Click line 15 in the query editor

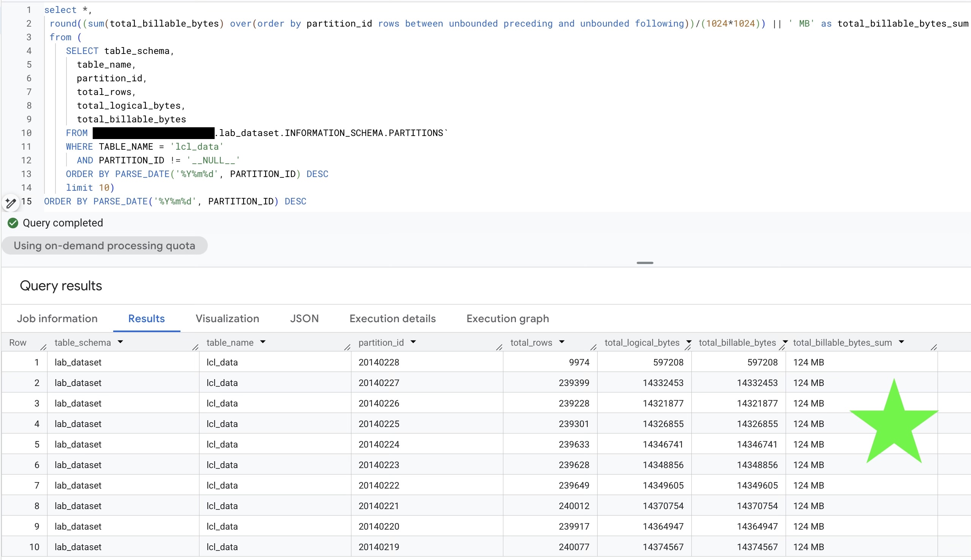click(x=175, y=201)
